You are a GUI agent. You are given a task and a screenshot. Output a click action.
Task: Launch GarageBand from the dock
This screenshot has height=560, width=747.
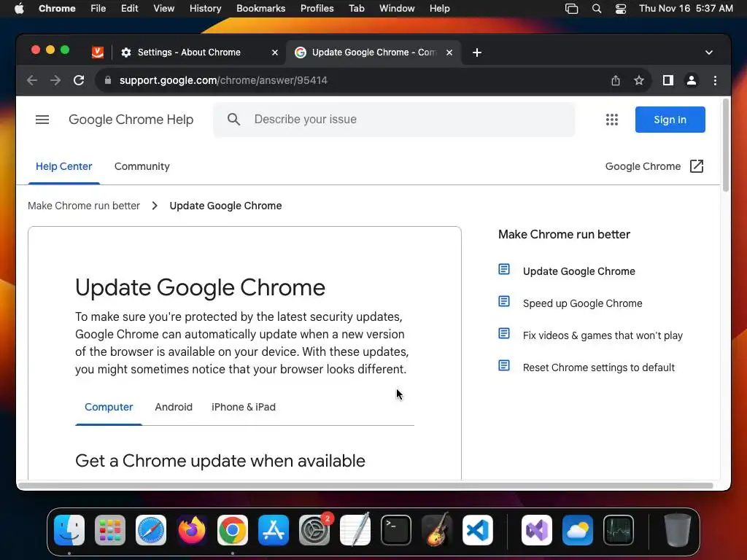tap(437, 530)
